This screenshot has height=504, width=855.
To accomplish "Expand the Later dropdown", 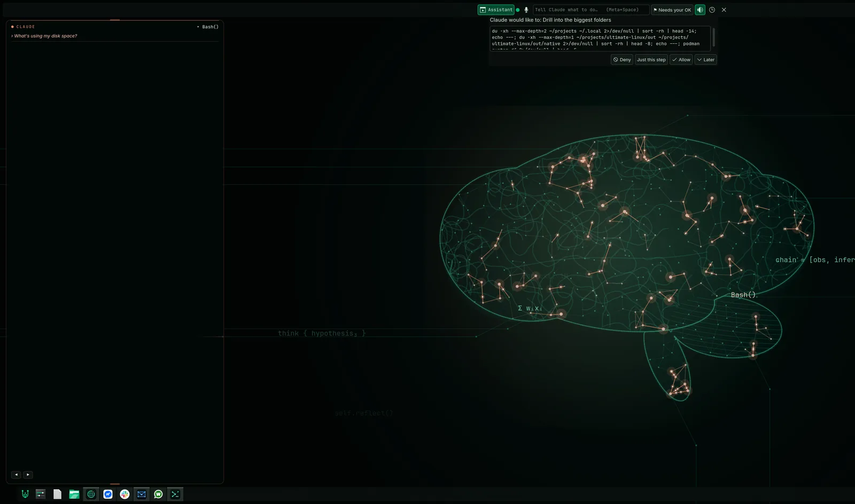I will coord(705,60).
